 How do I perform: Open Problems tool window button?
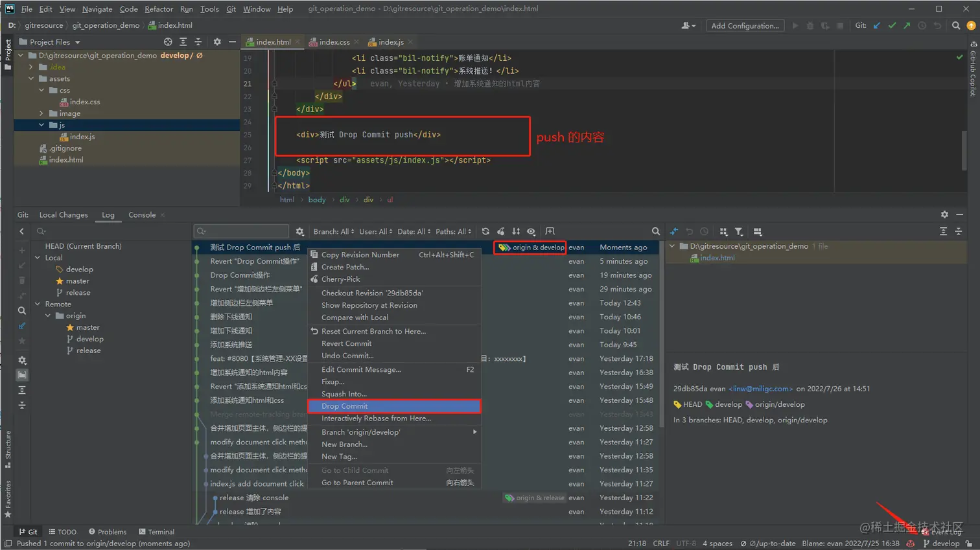point(108,532)
